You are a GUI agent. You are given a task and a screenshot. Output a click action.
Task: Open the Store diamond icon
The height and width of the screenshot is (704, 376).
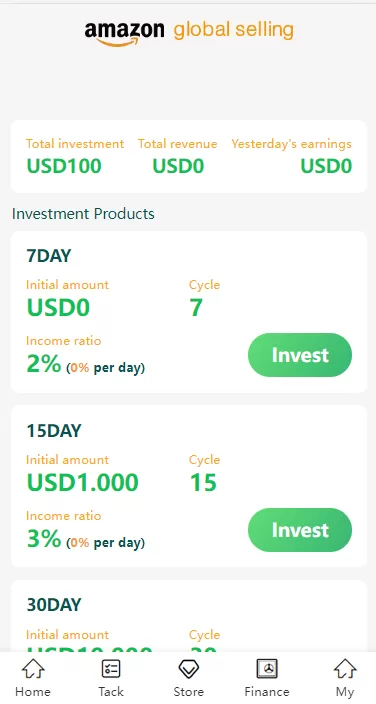tap(188, 669)
